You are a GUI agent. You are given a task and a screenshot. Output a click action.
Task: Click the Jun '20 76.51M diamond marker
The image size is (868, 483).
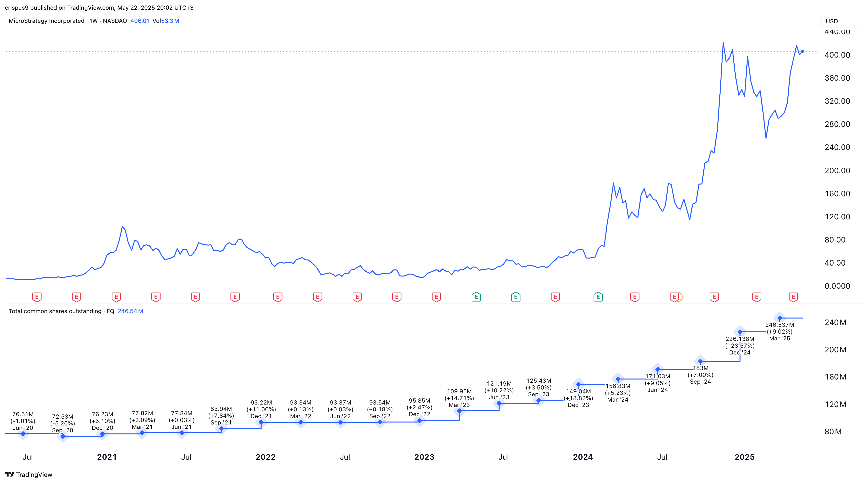pos(23,433)
